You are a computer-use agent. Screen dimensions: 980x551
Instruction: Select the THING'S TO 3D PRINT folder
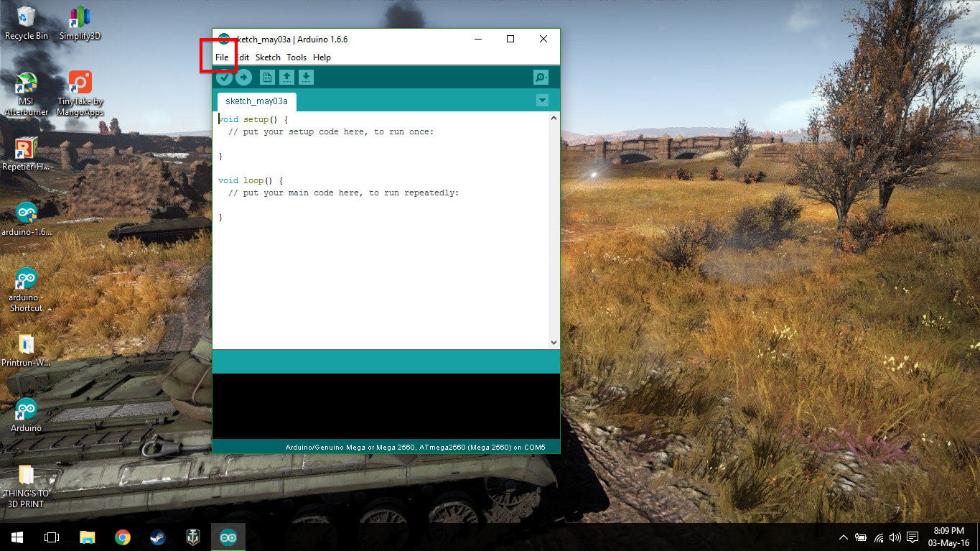[x=27, y=486]
